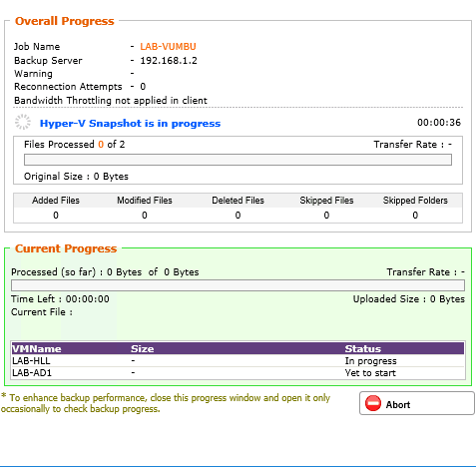Click 'Bandwidth Throttling not applied in client' text
This screenshot has height=468, width=476.
(x=111, y=101)
